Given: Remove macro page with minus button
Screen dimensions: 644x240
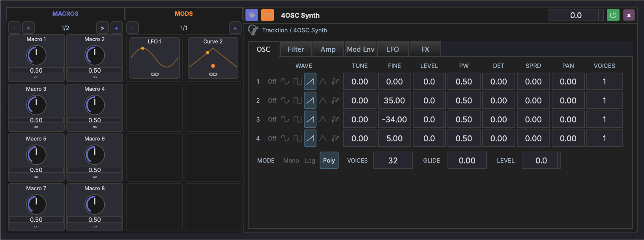Looking at the screenshot, I should (x=14, y=28).
